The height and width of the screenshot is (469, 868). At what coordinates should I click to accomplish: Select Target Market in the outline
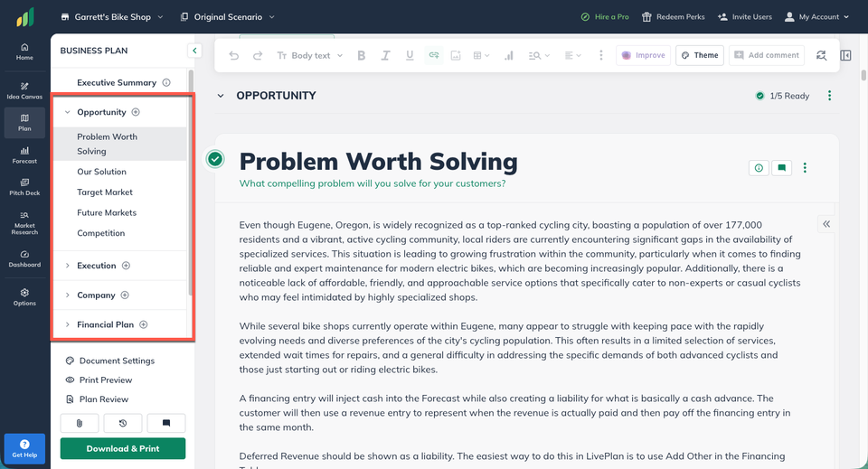tap(105, 192)
